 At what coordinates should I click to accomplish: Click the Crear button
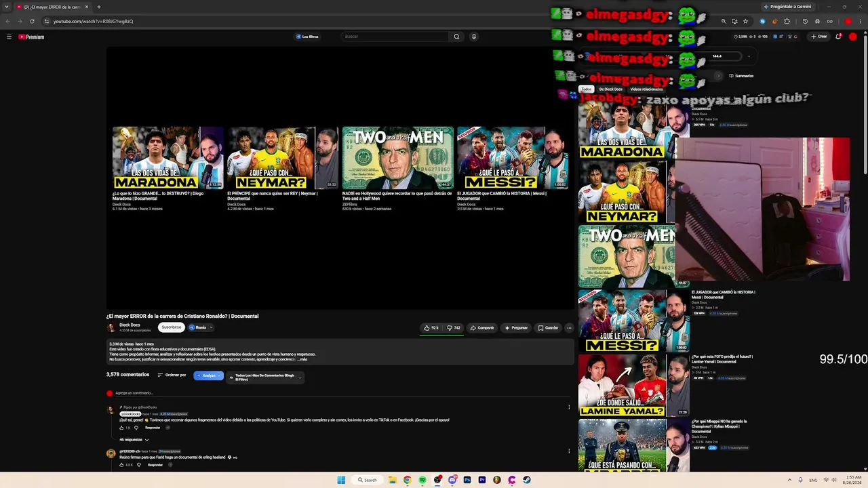819,37
